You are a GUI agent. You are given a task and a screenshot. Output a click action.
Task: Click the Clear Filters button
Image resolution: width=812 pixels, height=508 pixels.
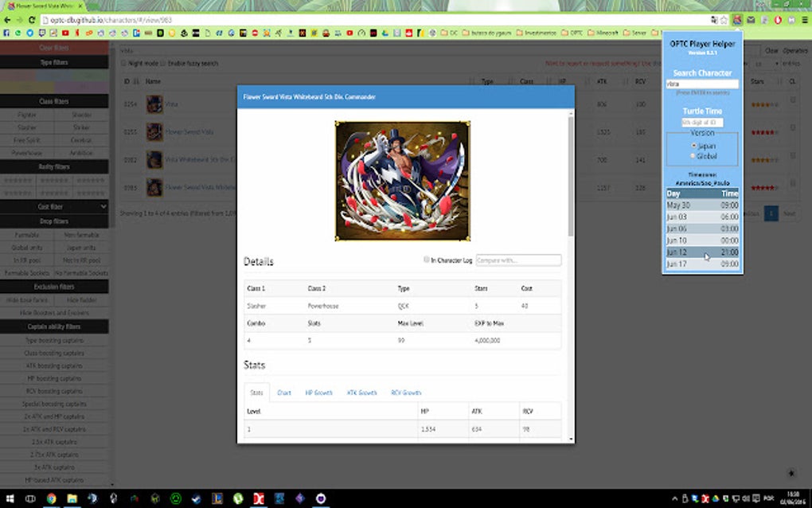coord(53,48)
